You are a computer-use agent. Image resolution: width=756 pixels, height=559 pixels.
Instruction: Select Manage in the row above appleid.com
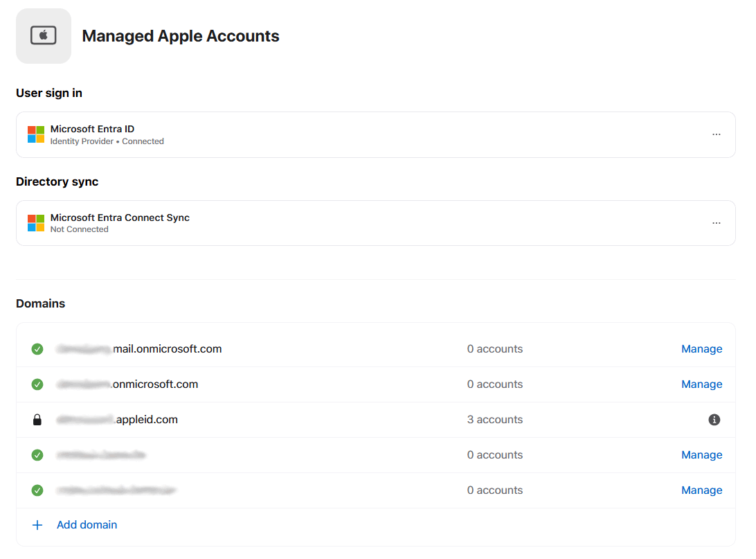tap(701, 384)
